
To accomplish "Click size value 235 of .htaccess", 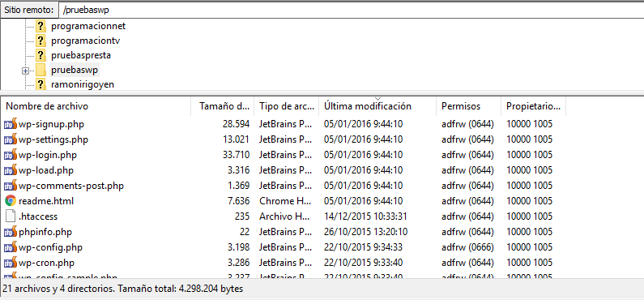I will (242, 216).
